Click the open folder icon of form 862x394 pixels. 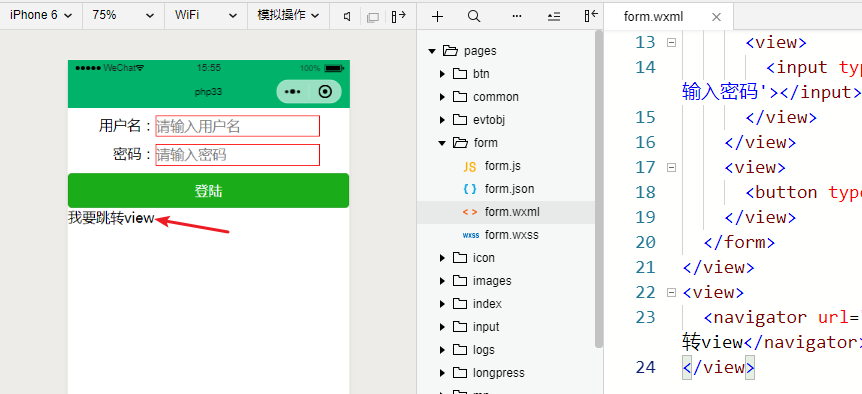(461, 143)
